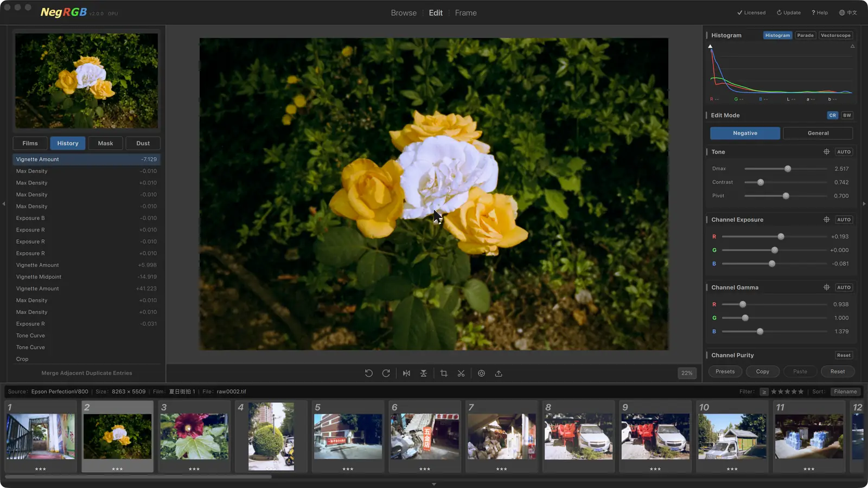Click the undo arrow below the image
The image size is (868, 488).
click(369, 373)
